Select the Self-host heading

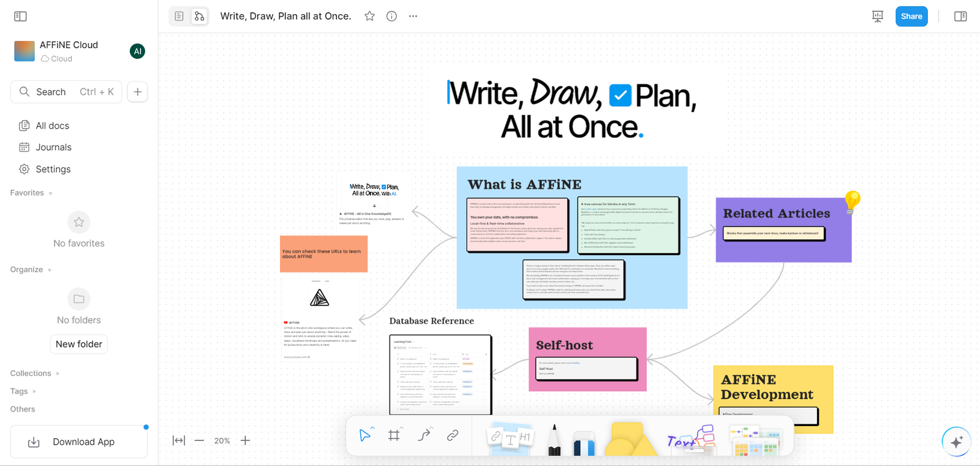pyautogui.click(x=564, y=345)
